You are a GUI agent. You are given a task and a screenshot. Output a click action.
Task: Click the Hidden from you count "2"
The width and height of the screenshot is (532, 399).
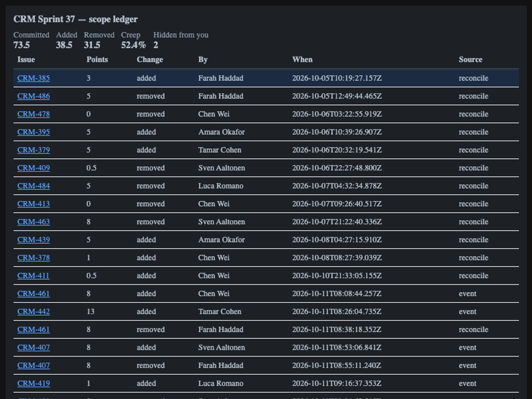tap(156, 45)
